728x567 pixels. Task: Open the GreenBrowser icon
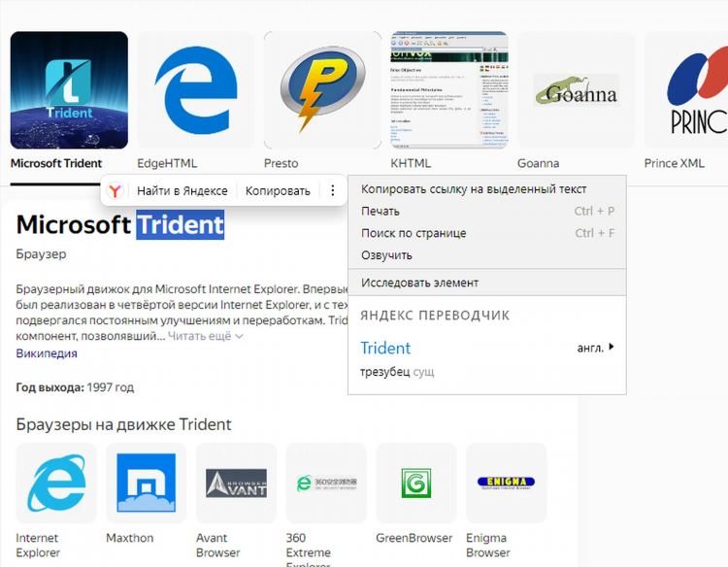[416, 483]
